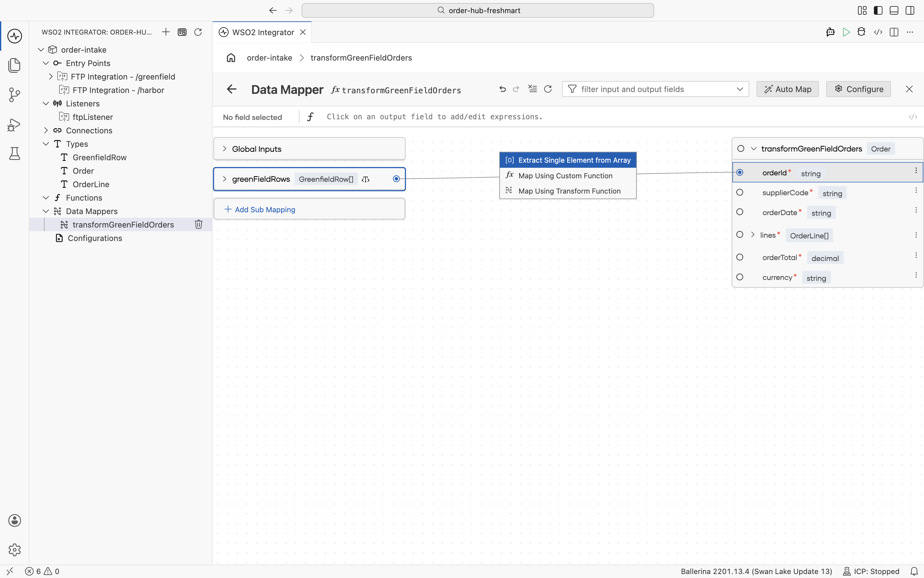Click the undo icon in Data Mapper
The image size is (924, 578).
click(502, 89)
